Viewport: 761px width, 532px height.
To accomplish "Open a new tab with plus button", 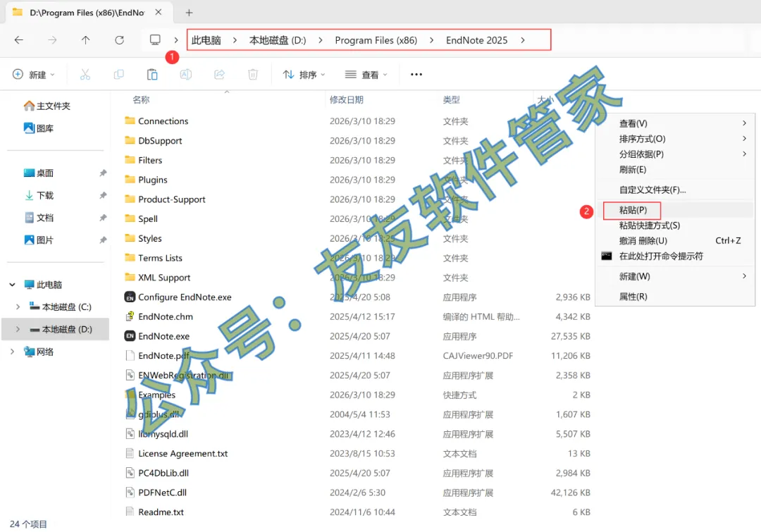I will 190,13.
